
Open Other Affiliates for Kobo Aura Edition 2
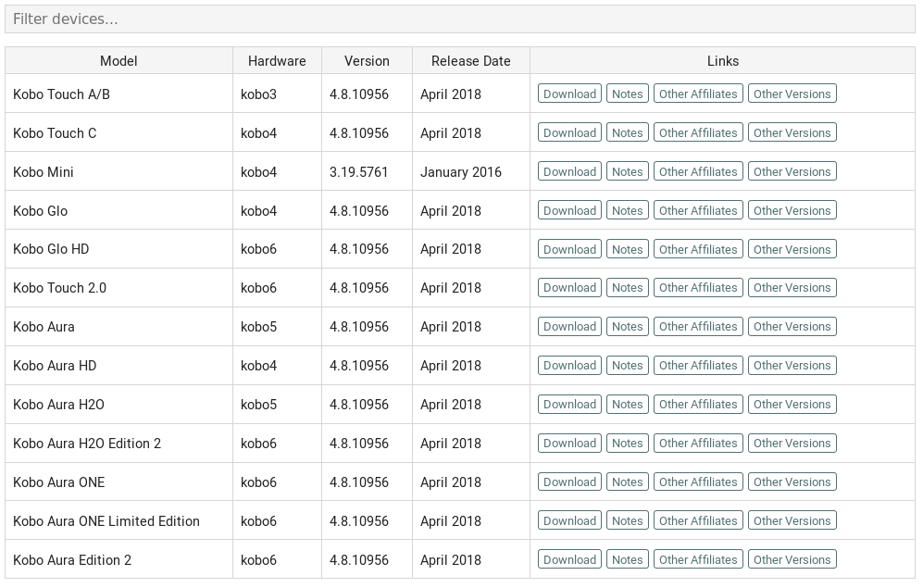click(x=697, y=559)
